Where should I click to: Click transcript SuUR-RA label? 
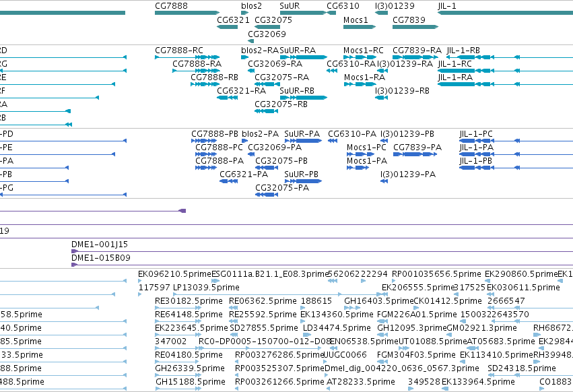click(298, 50)
